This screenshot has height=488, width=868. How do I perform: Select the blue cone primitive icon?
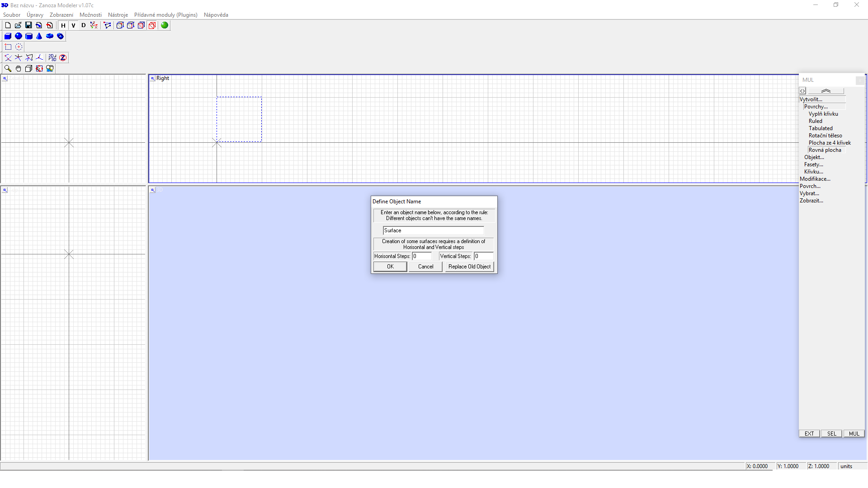pos(39,36)
